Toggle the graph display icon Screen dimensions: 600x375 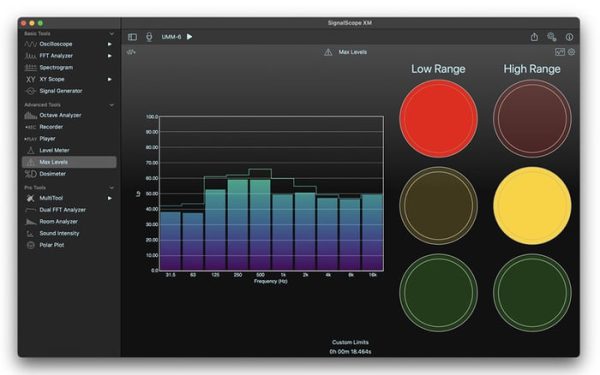pyautogui.click(x=560, y=52)
